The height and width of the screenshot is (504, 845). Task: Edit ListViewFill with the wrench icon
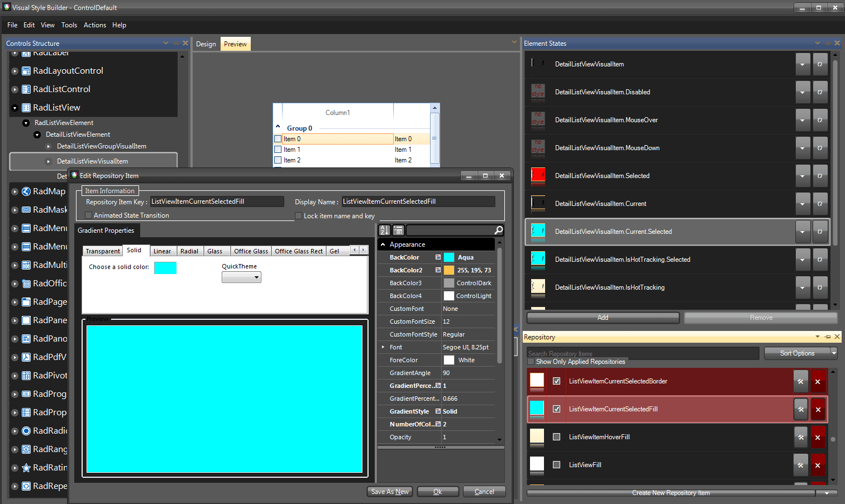(800, 464)
